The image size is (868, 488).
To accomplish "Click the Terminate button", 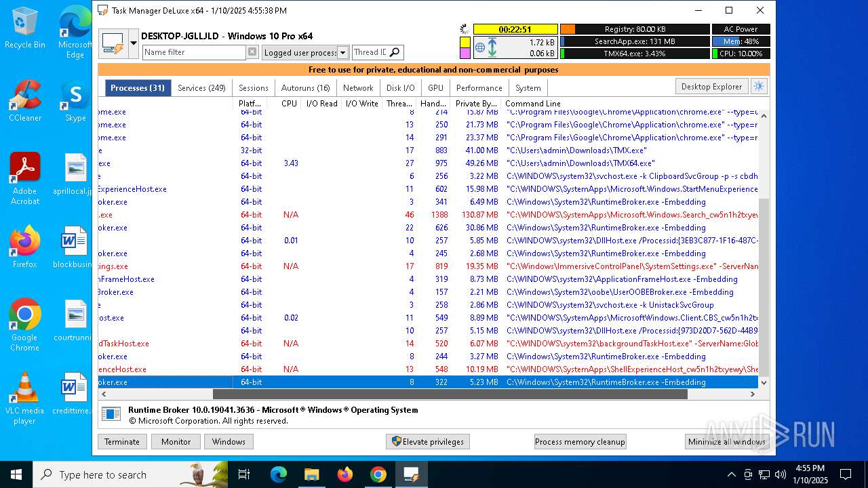I will [x=122, y=442].
